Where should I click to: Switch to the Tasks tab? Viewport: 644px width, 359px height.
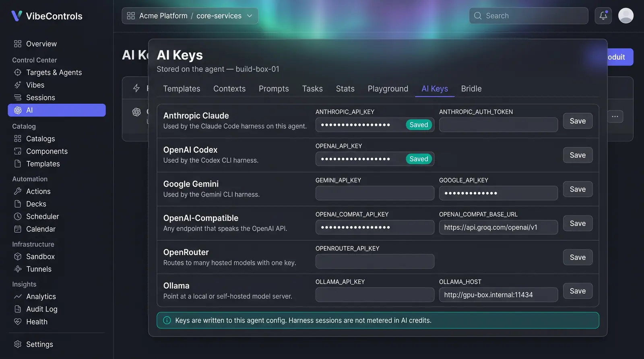[x=312, y=89]
